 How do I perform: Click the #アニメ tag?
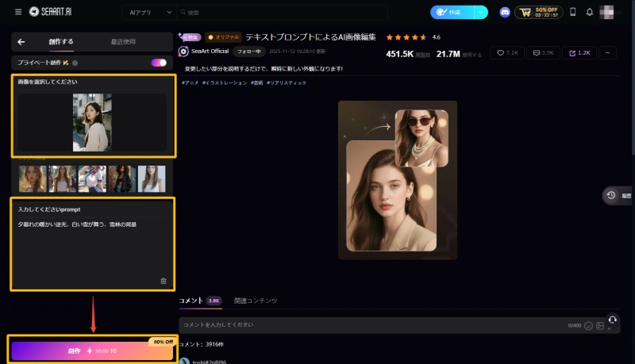[x=190, y=83]
